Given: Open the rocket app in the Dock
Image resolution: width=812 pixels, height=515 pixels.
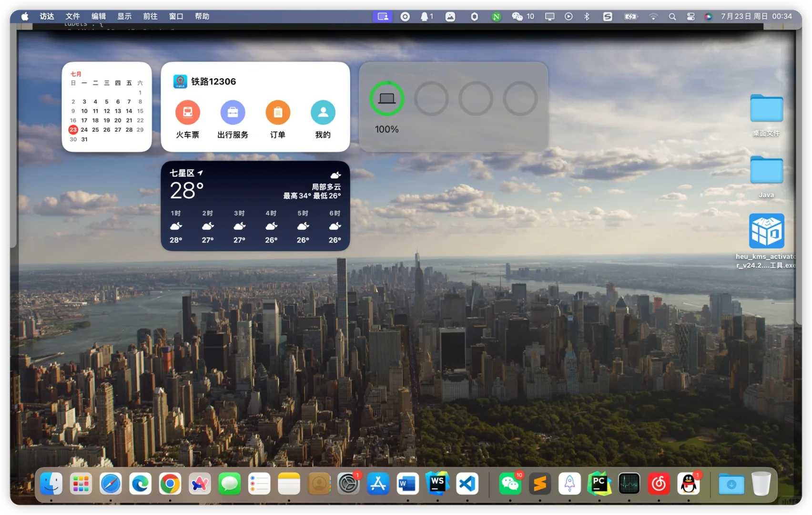Looking at the screenshot, I should (569, 484).
